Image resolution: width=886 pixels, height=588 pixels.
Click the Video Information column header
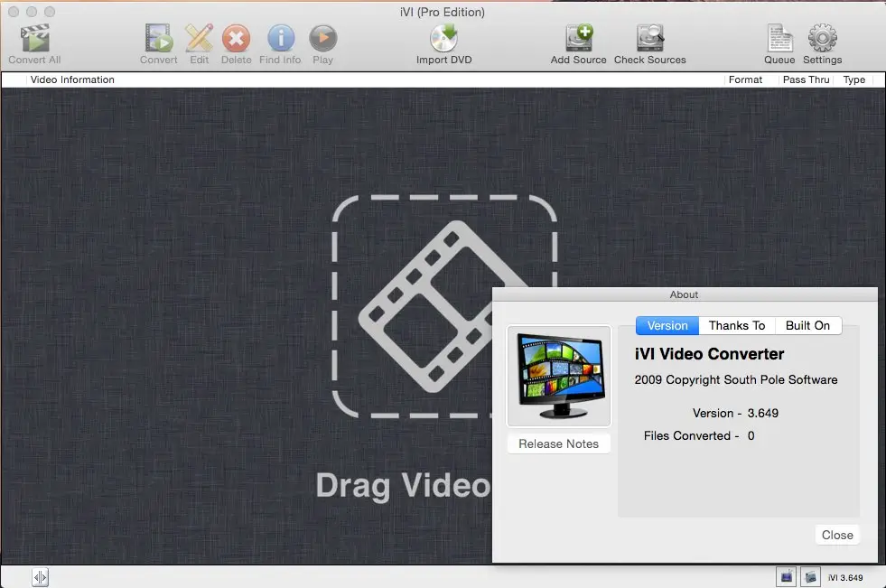coord(72,79)
